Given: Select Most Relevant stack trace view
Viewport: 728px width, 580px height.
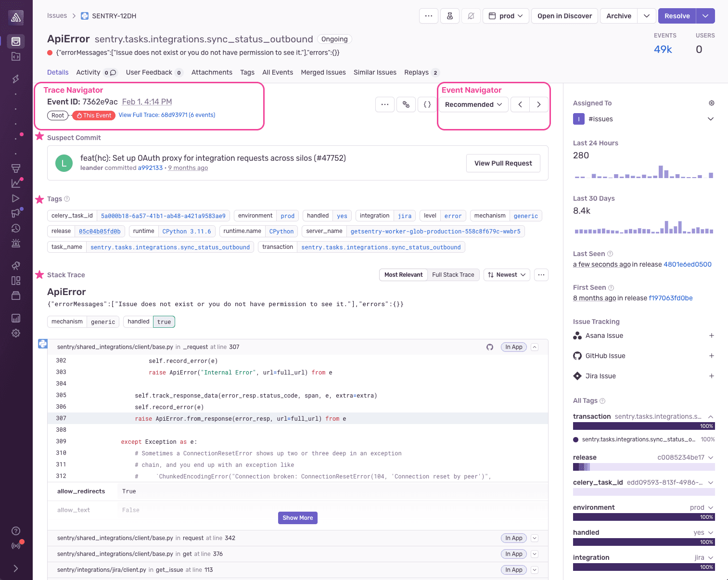Looking at the screenshot, I should (403, 275).
